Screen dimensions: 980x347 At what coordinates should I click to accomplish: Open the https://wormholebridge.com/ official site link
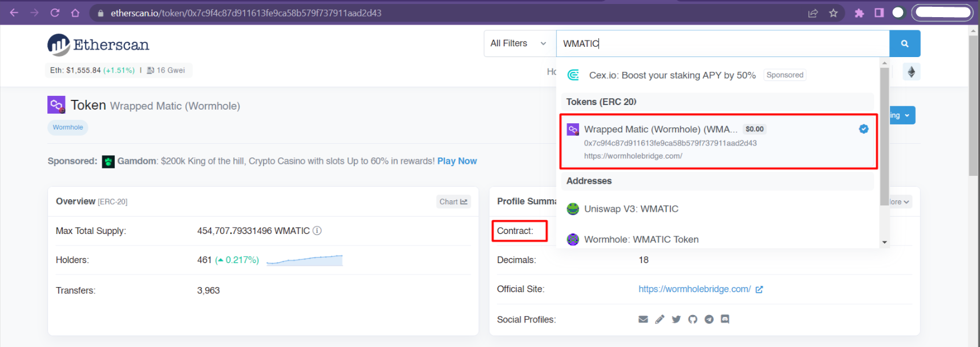tap(694, 289)
